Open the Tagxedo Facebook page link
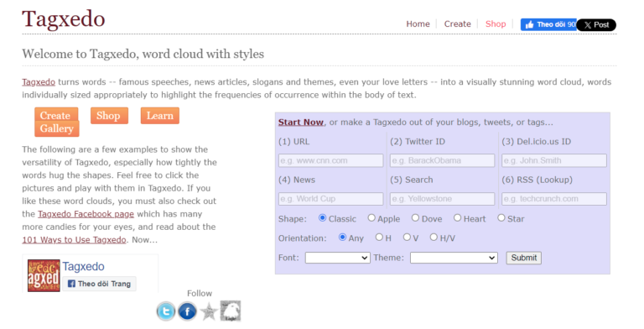Image resolution: width=644 pixels, height=329 pixels. [86, 214]
